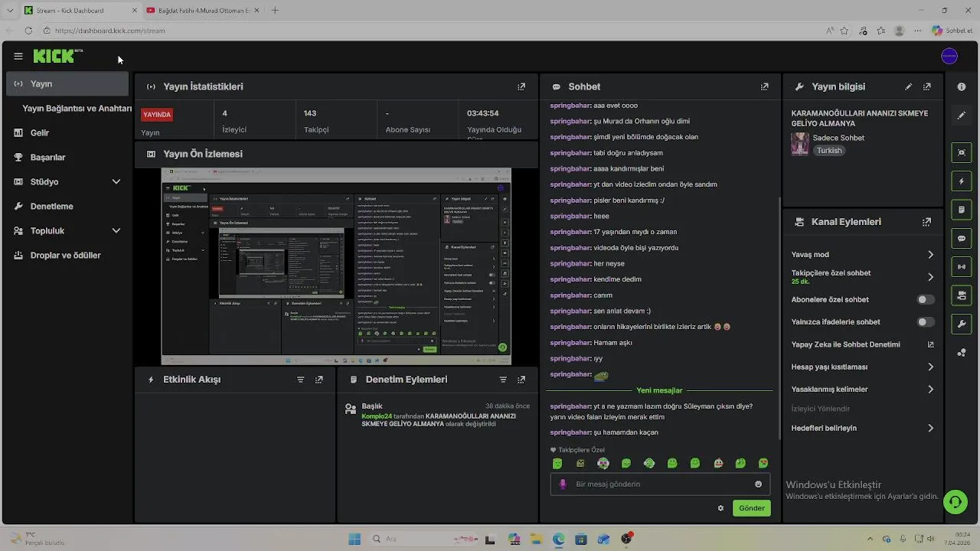Open a new browser tab with the plus button
The image size is (980, 551).
[275, 11]
